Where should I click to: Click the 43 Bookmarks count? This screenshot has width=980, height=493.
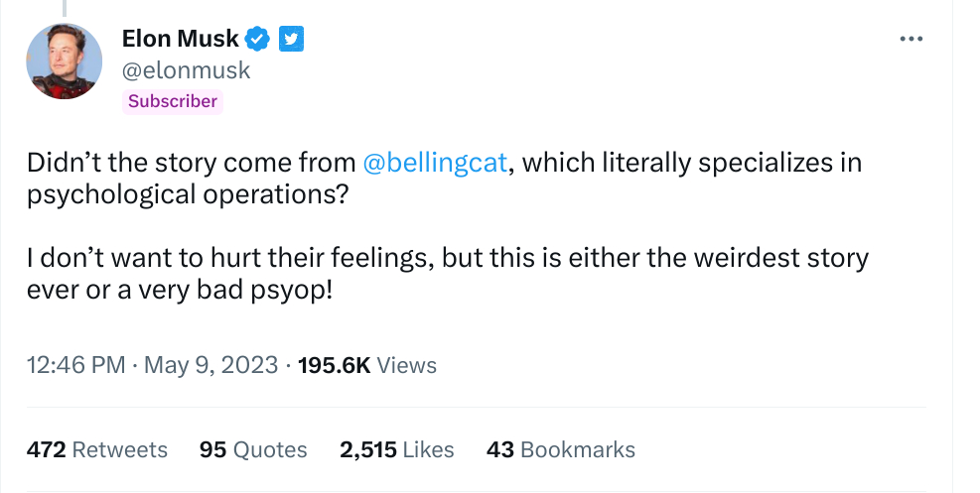pyautogui.click(x=560, y=449)
